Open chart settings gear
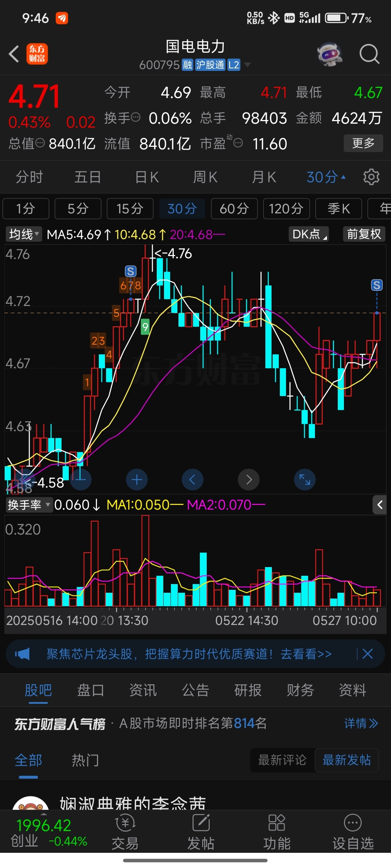The image size is (391, 868). coord(371,177)
